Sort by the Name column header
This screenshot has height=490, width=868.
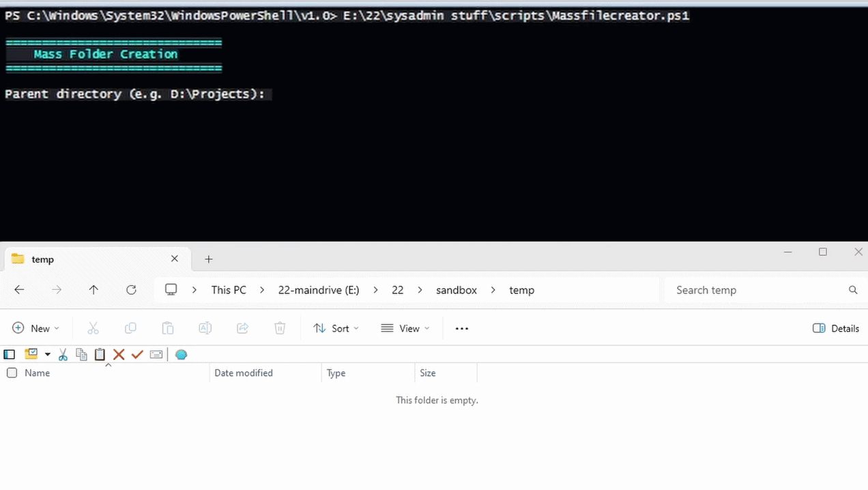click(37, 373)
